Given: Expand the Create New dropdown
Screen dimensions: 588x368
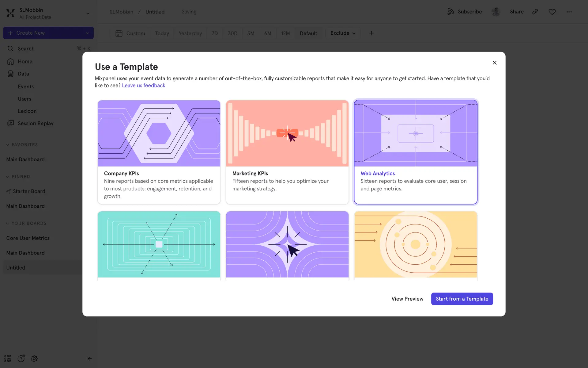Looking at the screenshot, I should pyautogui.click(x=87, y=33).
